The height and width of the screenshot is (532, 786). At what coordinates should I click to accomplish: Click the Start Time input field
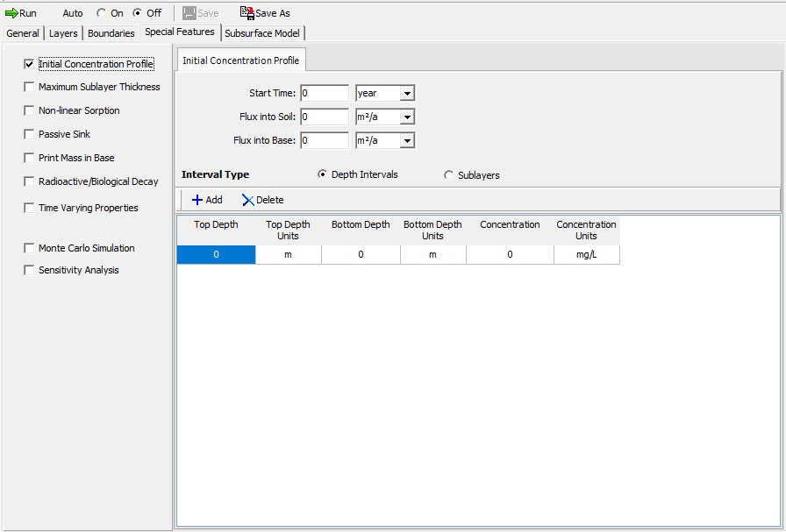pos(324,93)
